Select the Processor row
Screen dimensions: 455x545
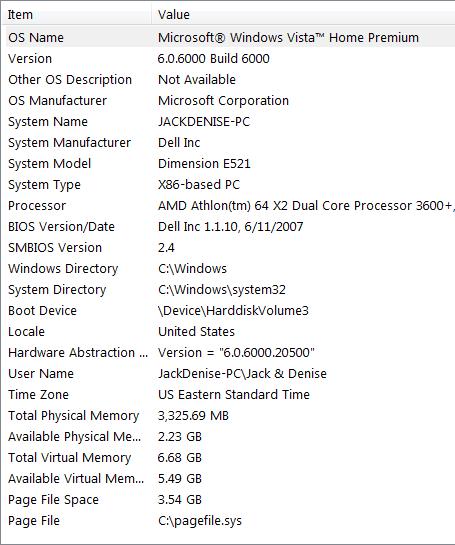click(228, 205)
